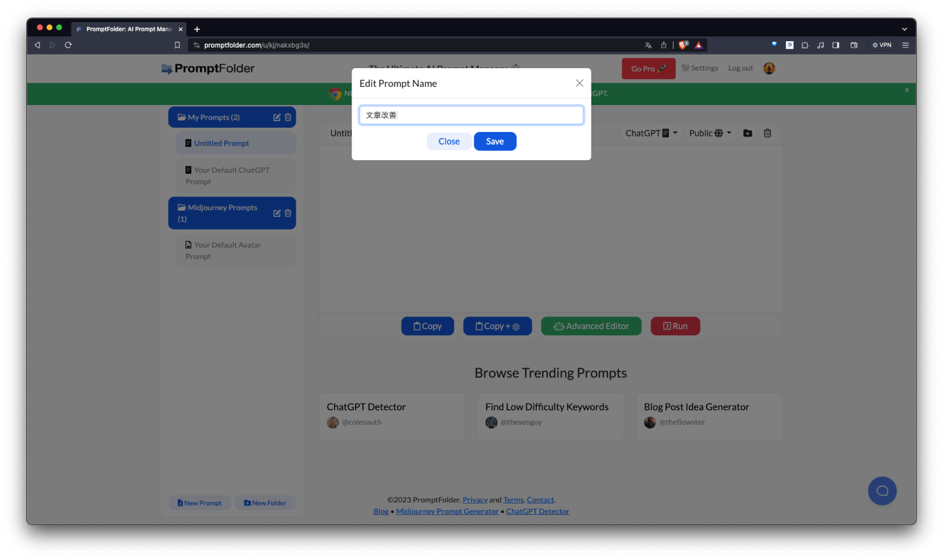
Task: Open the ChatGPT Detector trending prompt card
Action: tap(392, 417)
